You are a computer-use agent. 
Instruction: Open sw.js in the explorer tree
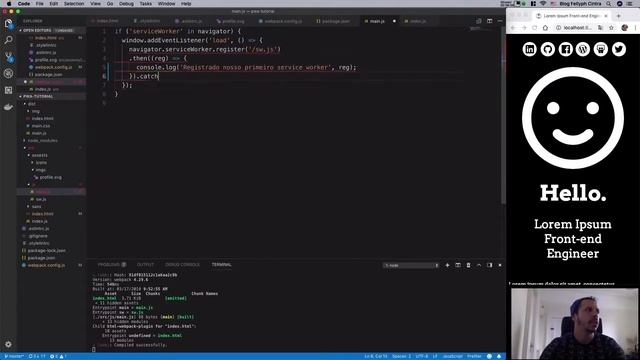(x=41, y=200)
